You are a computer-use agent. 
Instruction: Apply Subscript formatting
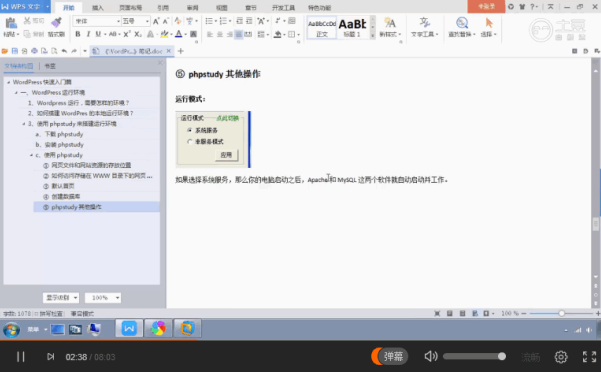[138, 34]
